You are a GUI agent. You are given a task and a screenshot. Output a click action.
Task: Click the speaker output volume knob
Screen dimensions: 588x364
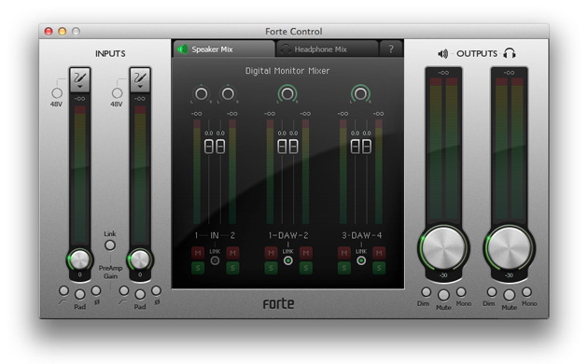(443, 247)
